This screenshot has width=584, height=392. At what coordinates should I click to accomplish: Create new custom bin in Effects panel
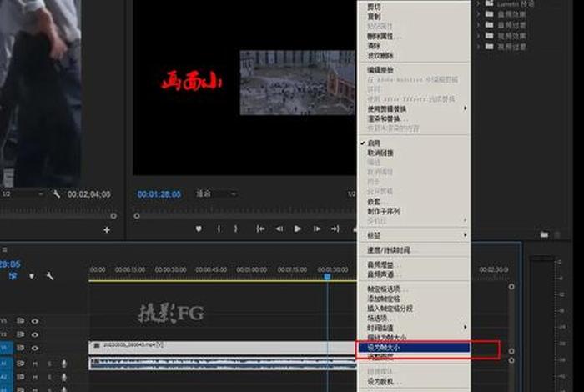[x=544, y=234]
